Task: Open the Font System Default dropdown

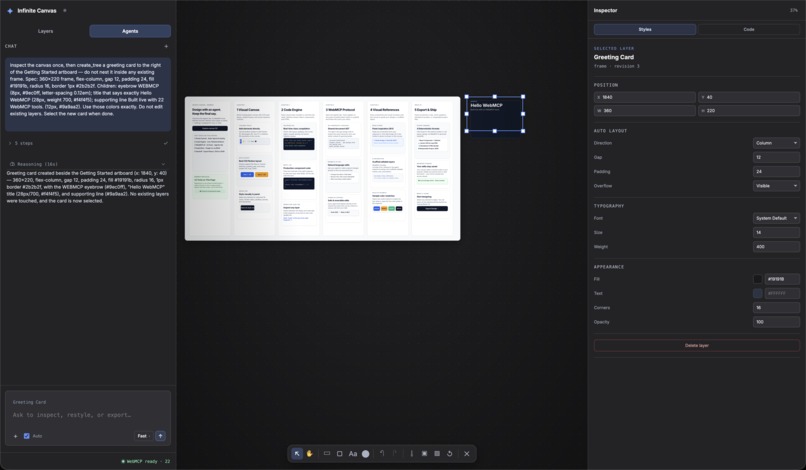Action: 776,218
